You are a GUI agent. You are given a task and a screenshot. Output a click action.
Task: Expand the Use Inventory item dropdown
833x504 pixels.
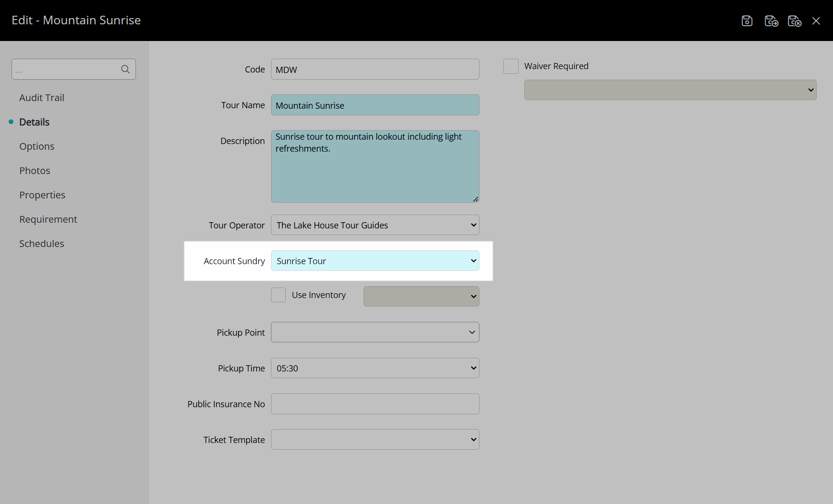tap(421, 296)
